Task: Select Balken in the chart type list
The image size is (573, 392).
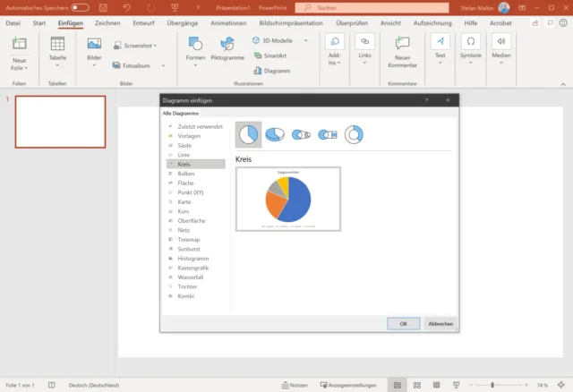Action: pyautogui.click(x=186, y=174)
